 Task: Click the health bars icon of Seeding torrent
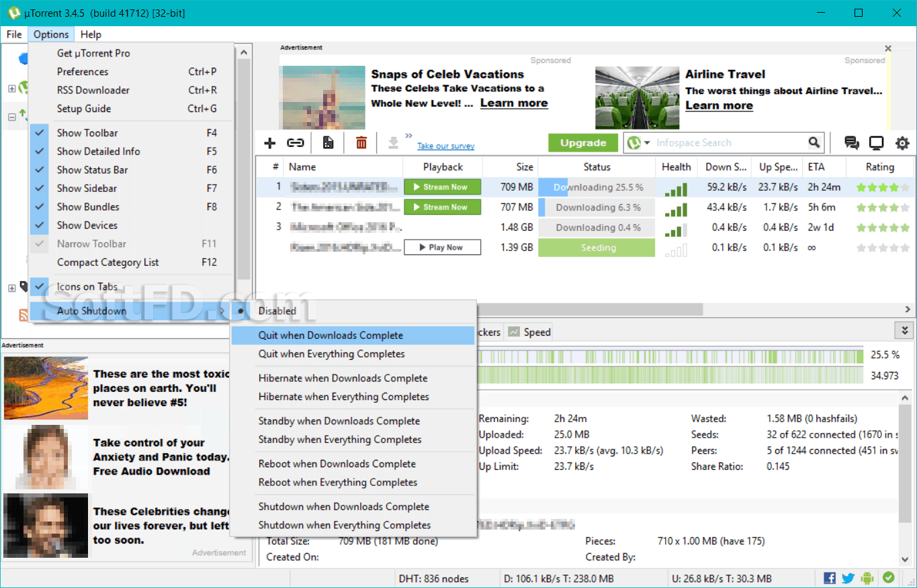[676, 250]
